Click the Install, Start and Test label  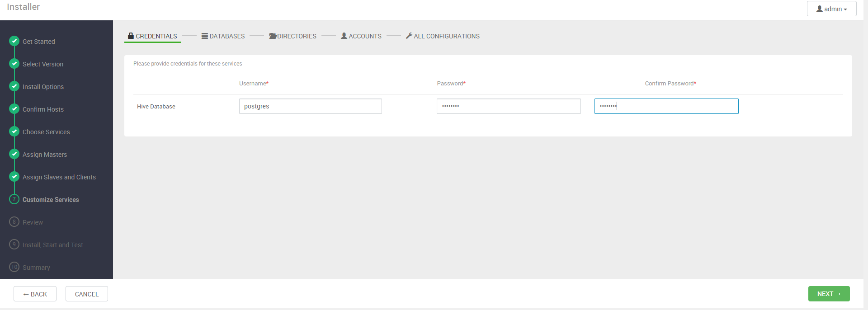coord(53,245)
